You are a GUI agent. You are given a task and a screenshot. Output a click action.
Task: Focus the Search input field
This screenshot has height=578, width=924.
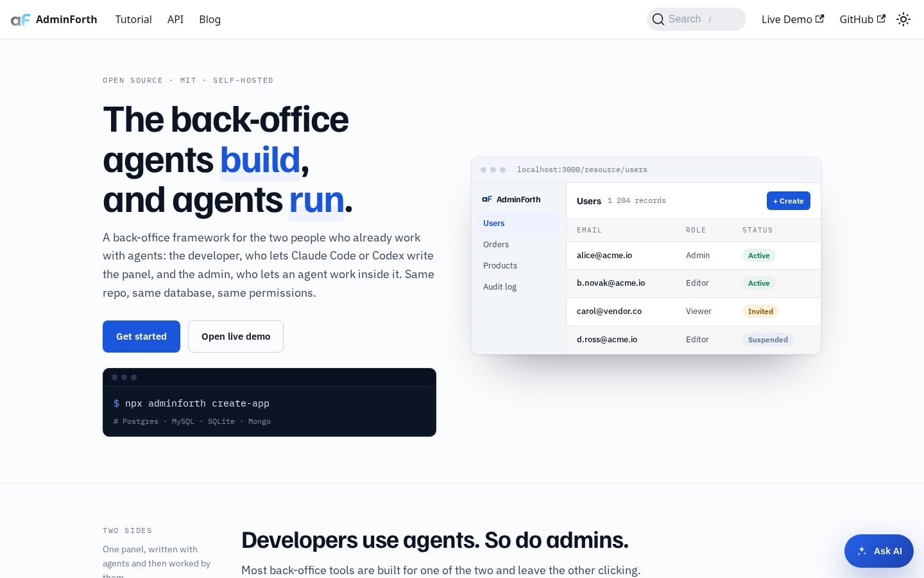coord(696,19)
